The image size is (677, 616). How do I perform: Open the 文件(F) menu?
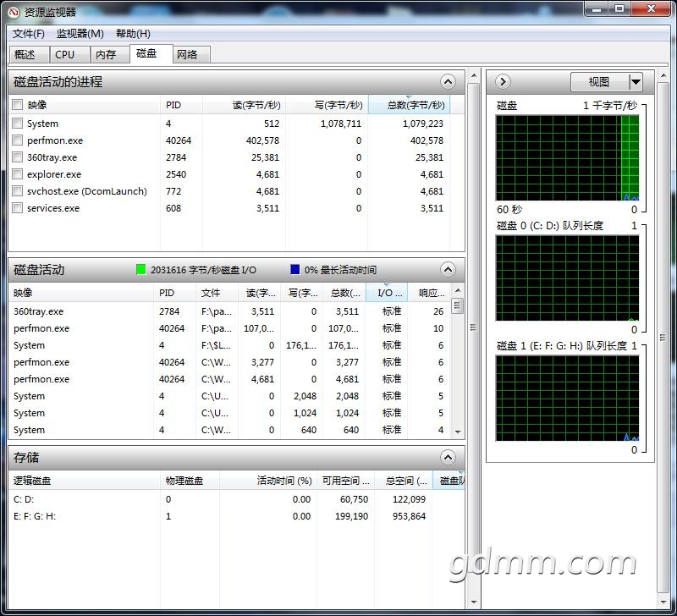coord(29,34)
